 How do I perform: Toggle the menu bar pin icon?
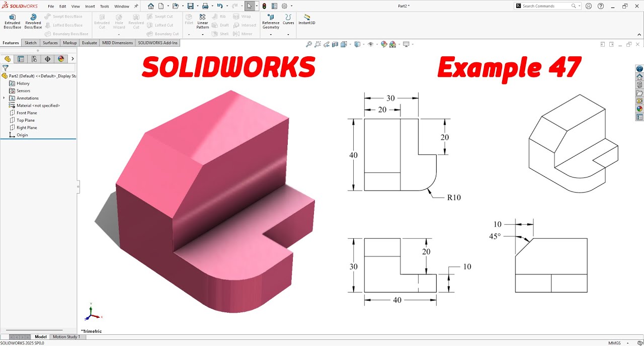tap(136, 6)
